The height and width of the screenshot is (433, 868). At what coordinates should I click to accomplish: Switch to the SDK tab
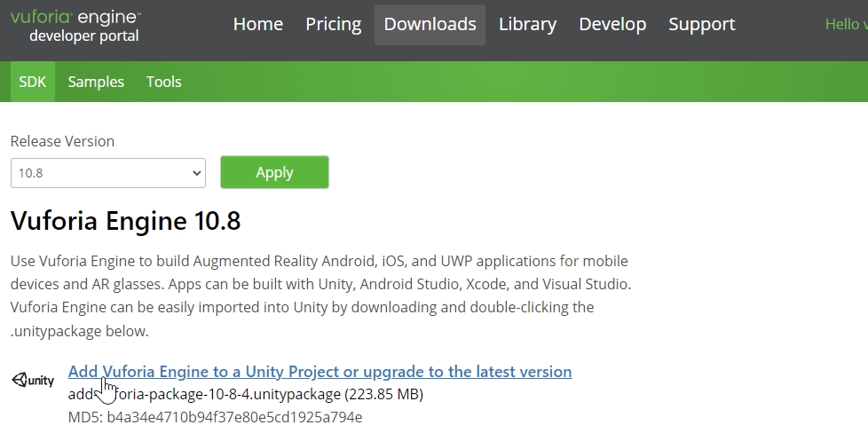pos(33,82)
